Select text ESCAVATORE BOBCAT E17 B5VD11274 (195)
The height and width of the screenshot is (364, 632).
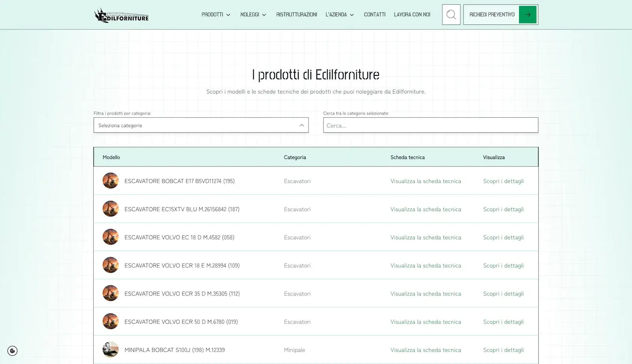click(179, 181)
